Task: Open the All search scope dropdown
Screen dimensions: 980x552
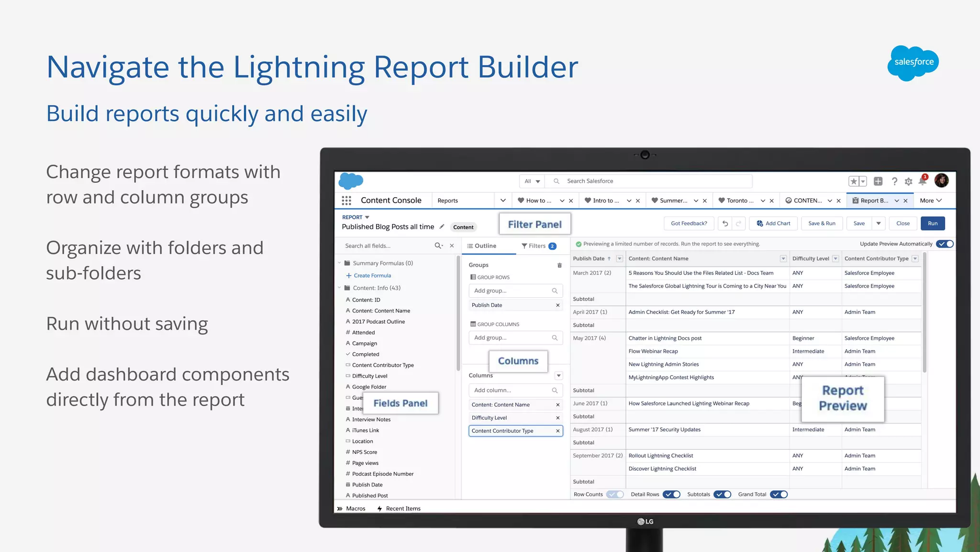Action: tap(532, 181)
